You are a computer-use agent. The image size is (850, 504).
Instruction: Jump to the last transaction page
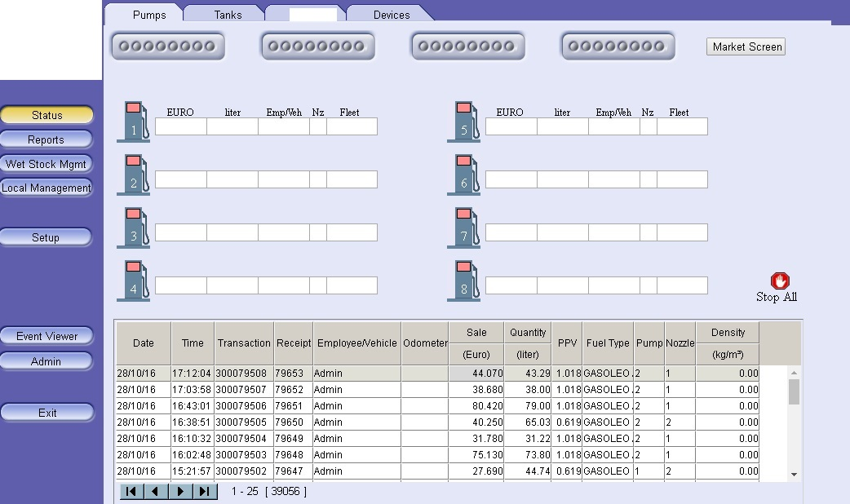(x=205, y=492)
